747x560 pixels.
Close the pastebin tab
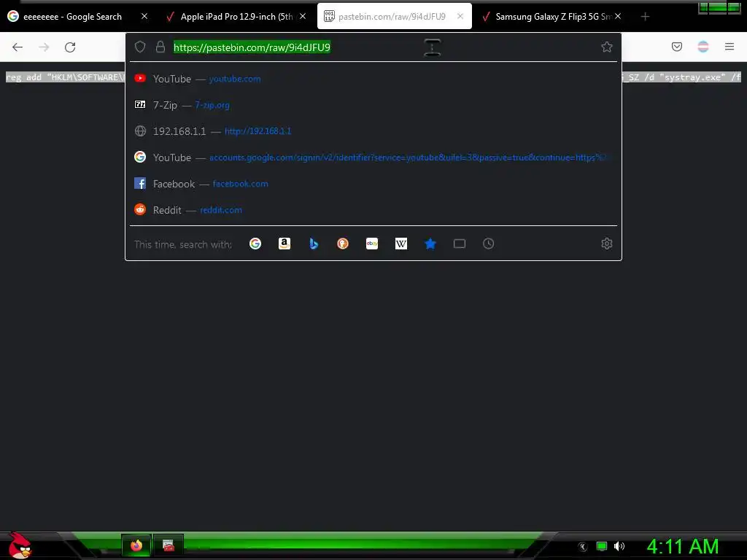point(460,16)
